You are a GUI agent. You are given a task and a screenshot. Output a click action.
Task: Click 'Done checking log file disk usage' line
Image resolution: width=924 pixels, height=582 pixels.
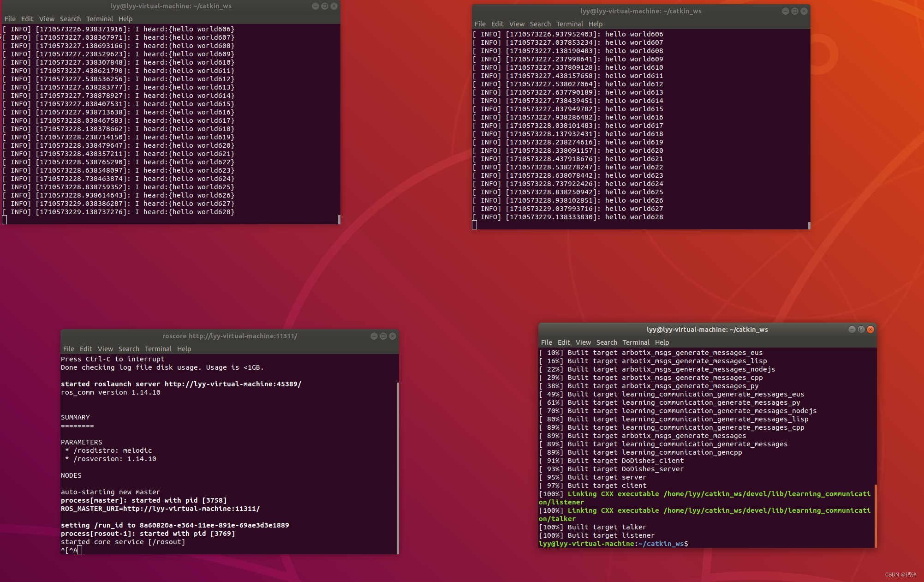click(162, 367)
